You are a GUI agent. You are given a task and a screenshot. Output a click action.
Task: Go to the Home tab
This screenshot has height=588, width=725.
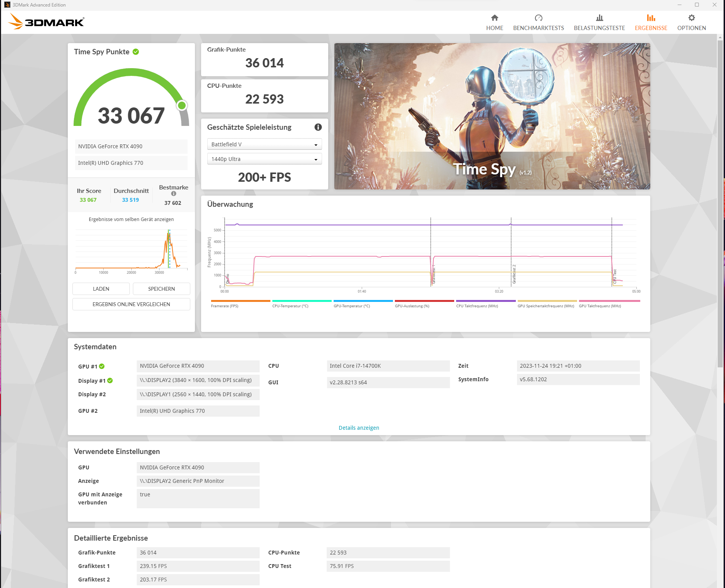[495, 22]
